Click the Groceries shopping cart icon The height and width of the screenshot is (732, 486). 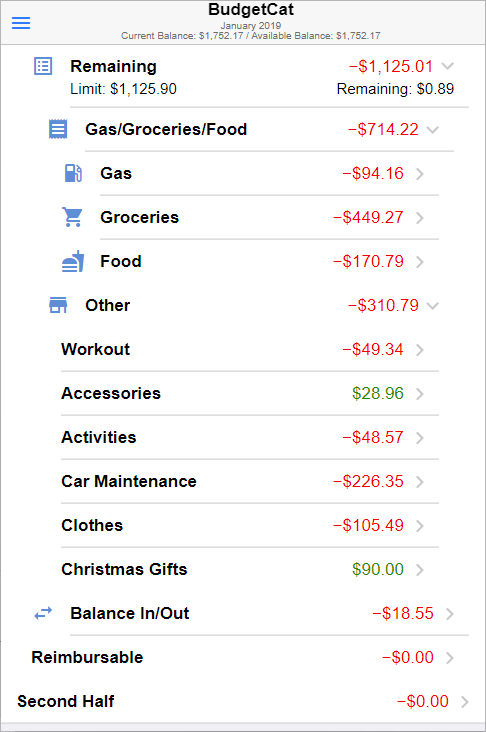(72, 217)
